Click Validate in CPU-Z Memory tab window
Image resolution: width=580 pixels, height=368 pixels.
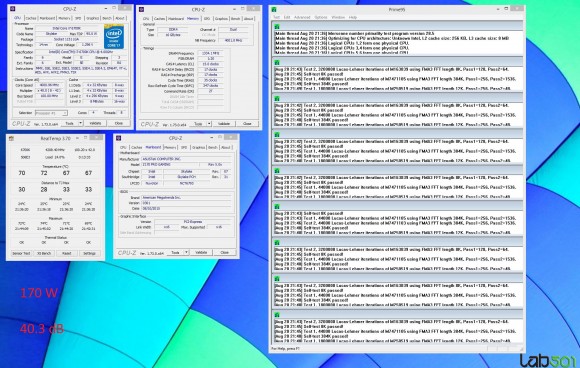tap(224, 124)
